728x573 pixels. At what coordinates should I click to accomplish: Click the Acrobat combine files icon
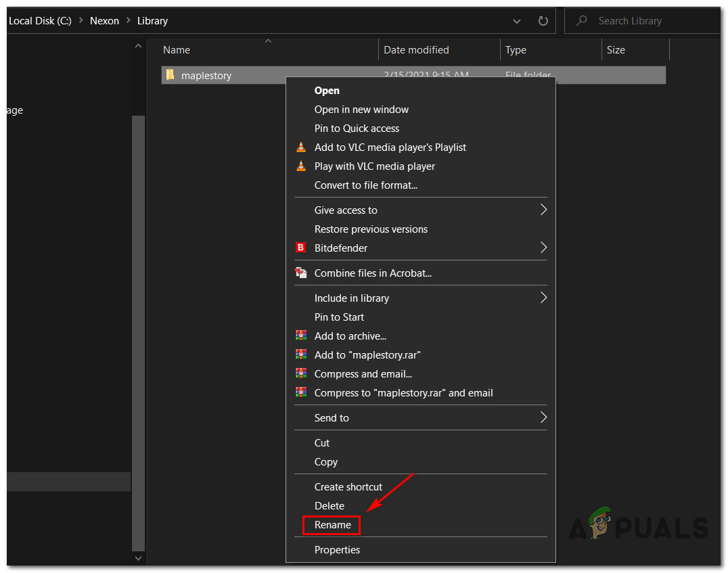[x=301, y=273]
